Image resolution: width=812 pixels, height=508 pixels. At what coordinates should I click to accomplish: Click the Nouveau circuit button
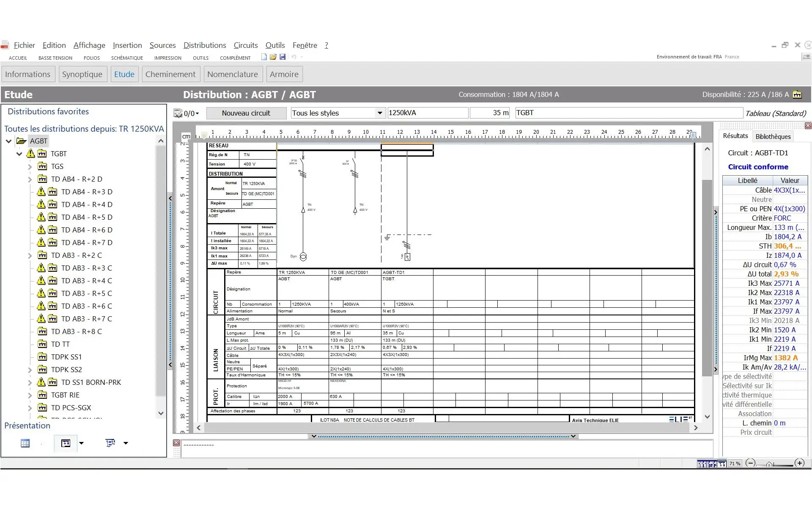[246, 113]
